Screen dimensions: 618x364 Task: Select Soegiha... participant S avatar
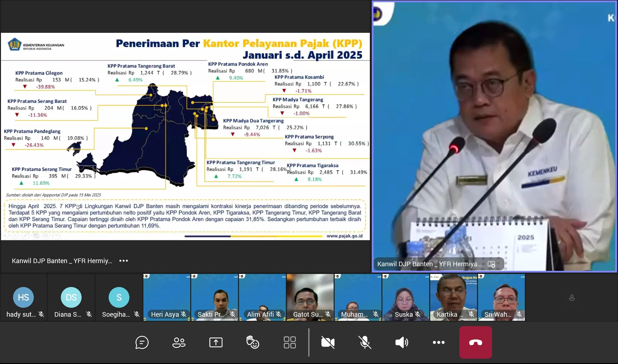[119, 297]
